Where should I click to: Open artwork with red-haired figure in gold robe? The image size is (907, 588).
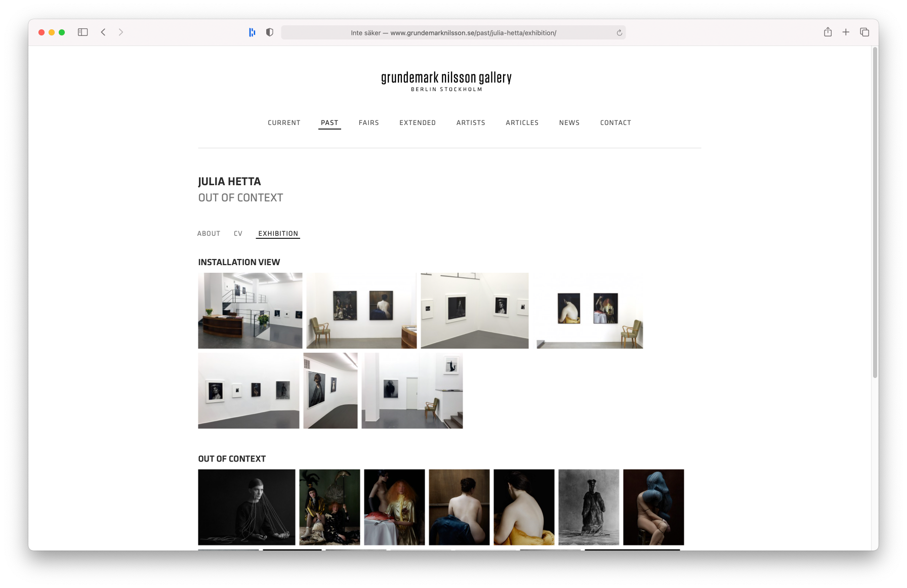(394, 507)
